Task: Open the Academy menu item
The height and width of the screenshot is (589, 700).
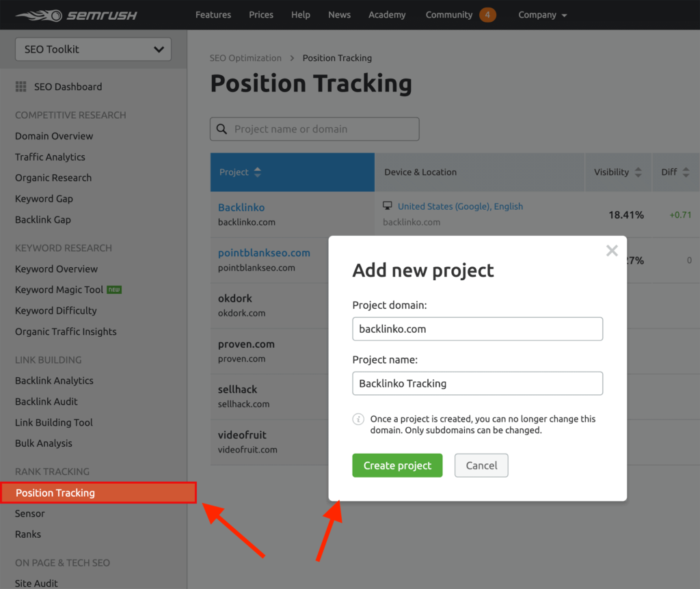Action: click(x=387, y=15)
